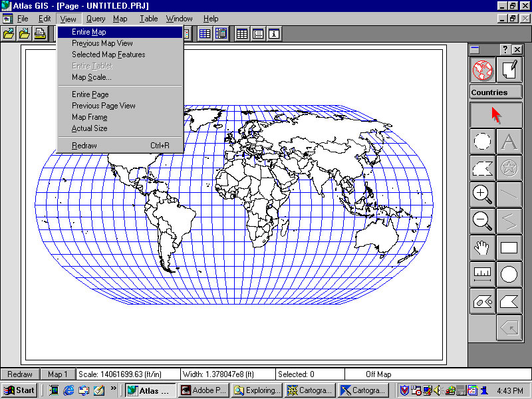The image size is (532, 399).
Task: Switch to Exploring window in taskbar
Action: pos(257,390)
